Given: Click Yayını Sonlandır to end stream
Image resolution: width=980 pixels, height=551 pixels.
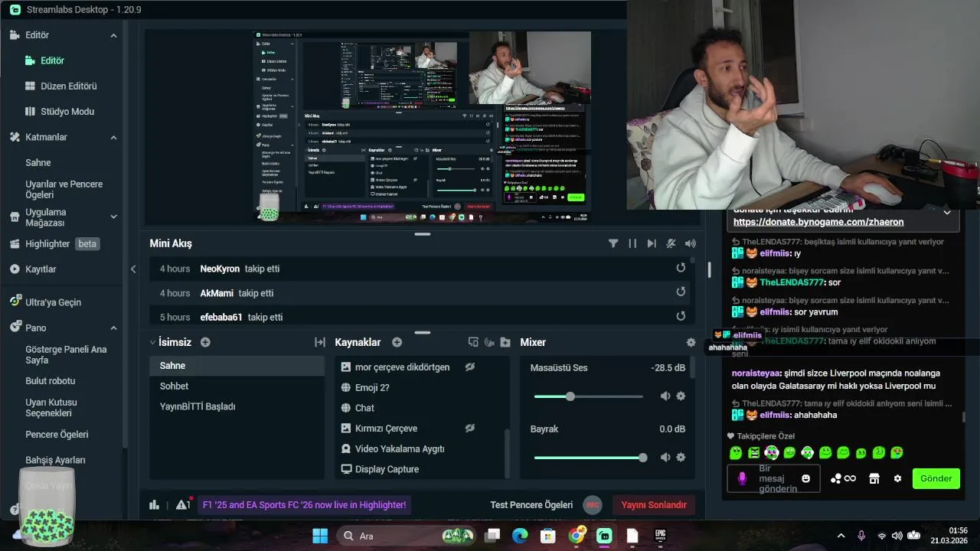Looking at the screenshot, I should point(653,504).
